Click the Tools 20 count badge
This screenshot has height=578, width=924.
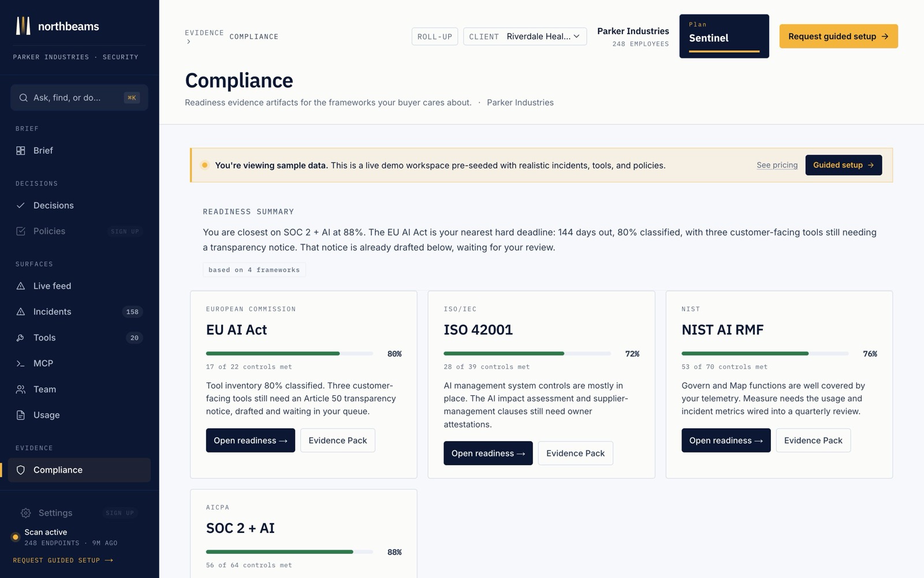[134, 338]
